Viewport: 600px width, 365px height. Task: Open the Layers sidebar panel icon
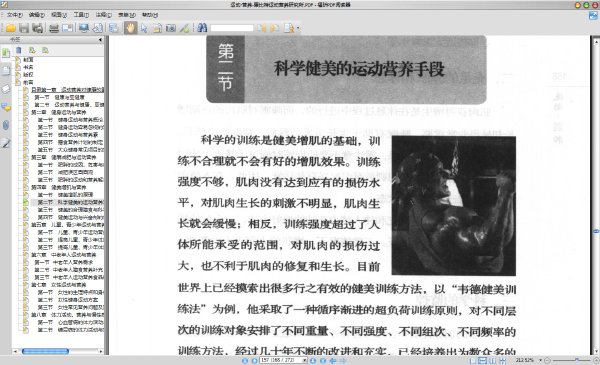pyautogui.click(x=6, y=89)
